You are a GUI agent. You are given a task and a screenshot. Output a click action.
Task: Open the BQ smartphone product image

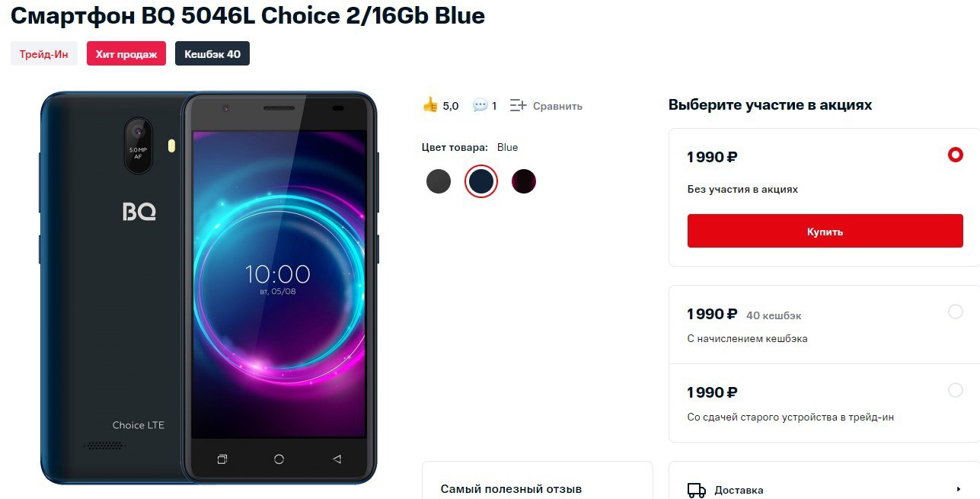pyautogui.click(x=209, y=288)
